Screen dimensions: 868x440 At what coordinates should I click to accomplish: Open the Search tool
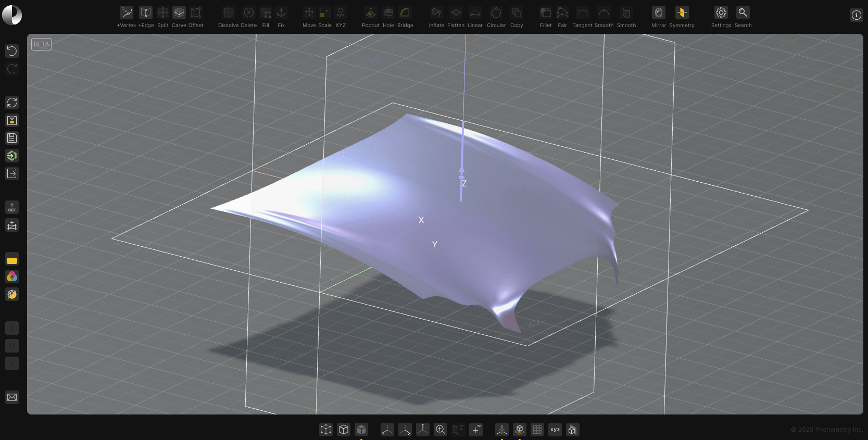(743, 12)
